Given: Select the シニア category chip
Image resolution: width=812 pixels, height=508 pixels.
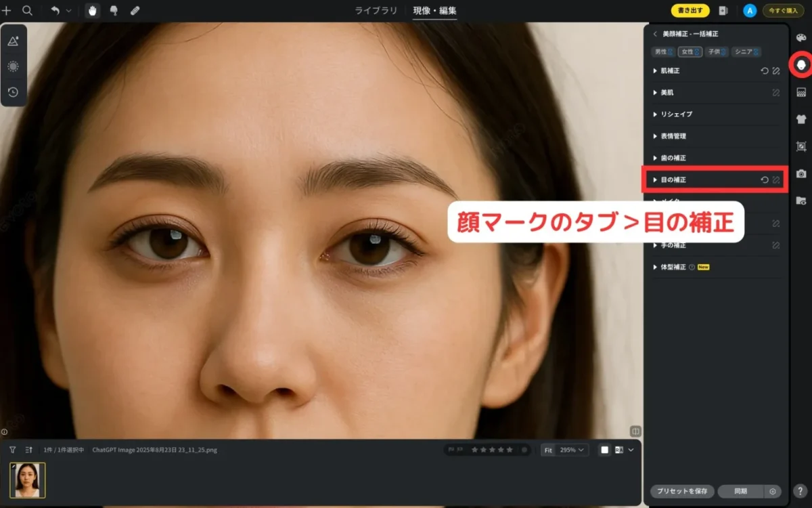Looking at the screenshot, I should point(746,51).
